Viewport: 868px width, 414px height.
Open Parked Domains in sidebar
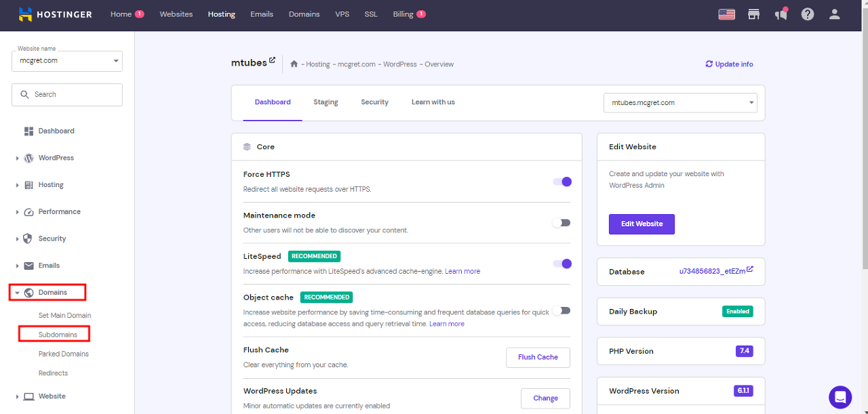pos(64,354)
